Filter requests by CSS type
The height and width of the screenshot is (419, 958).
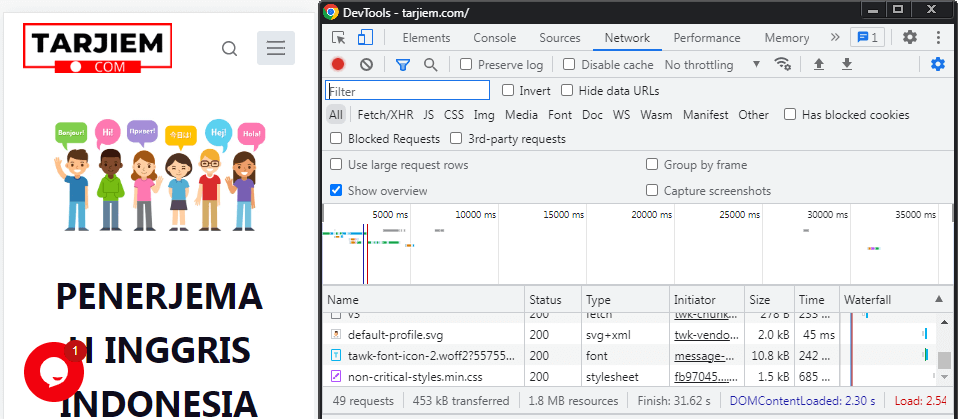[x=454, y=114]
